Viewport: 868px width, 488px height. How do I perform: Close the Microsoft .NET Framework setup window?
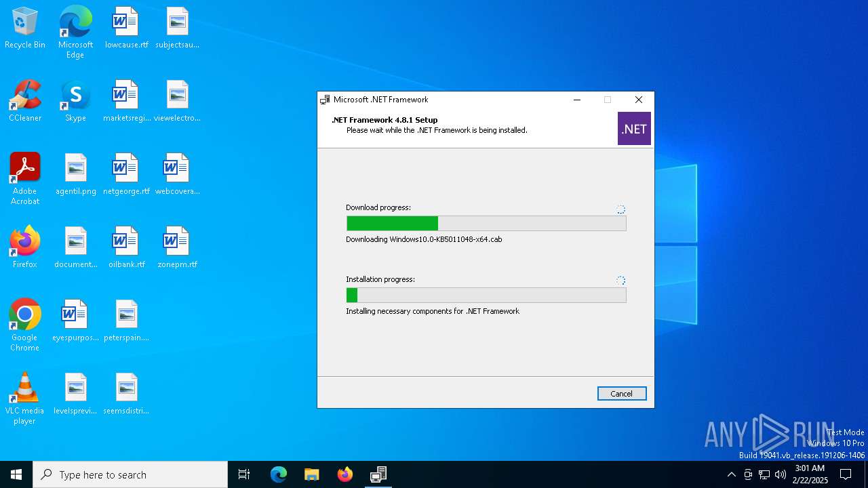(639, 100)
